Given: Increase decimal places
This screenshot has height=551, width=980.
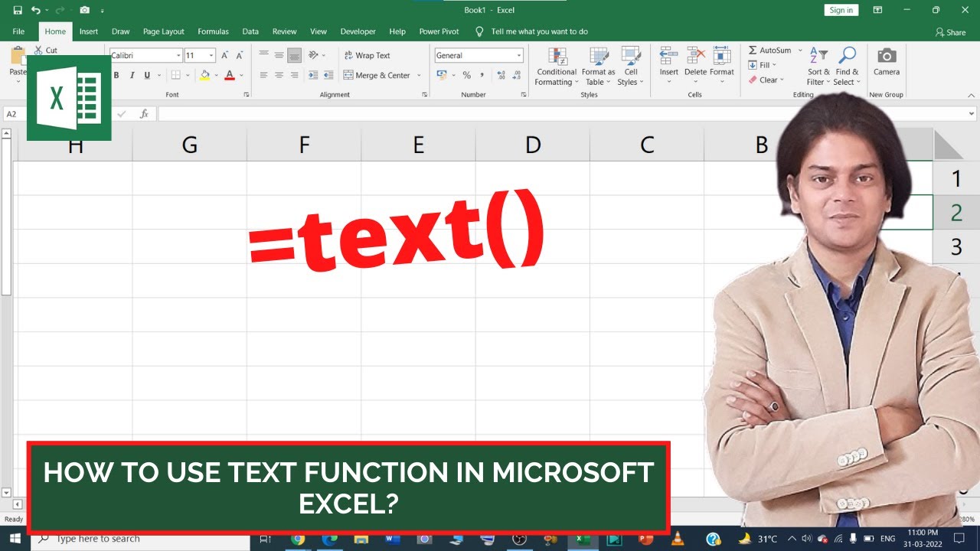Looking at the screenshot, I should click(501, 75).
